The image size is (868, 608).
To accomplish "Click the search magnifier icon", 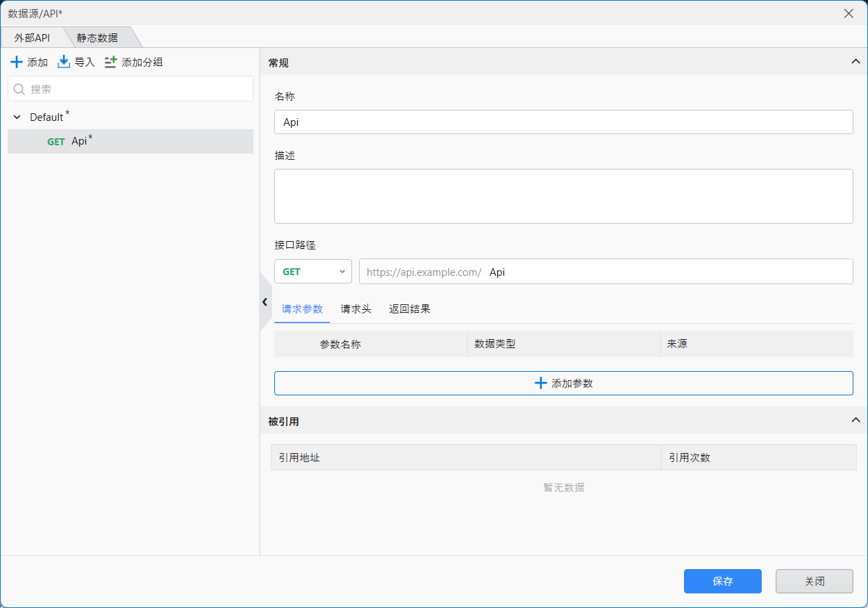I will pos(19,89).
